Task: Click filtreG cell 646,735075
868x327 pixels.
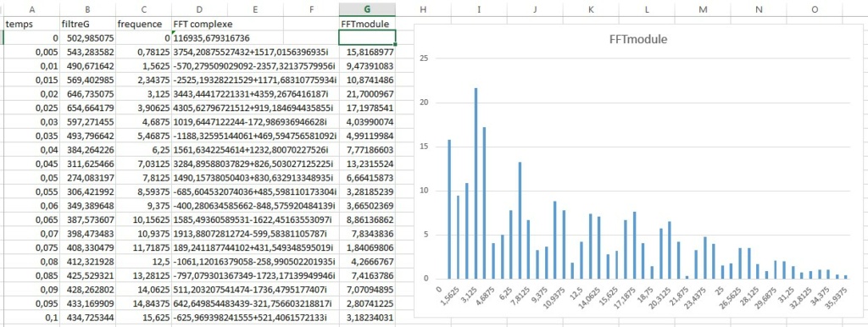Action: click(x=88, y=93)
